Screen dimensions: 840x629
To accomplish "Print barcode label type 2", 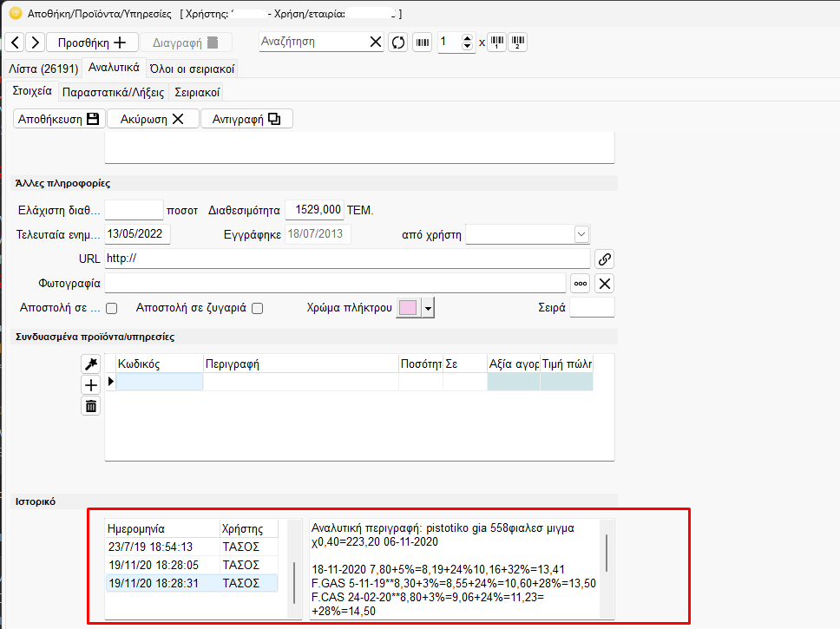I will pyautogui.click(x=517, y=43).
